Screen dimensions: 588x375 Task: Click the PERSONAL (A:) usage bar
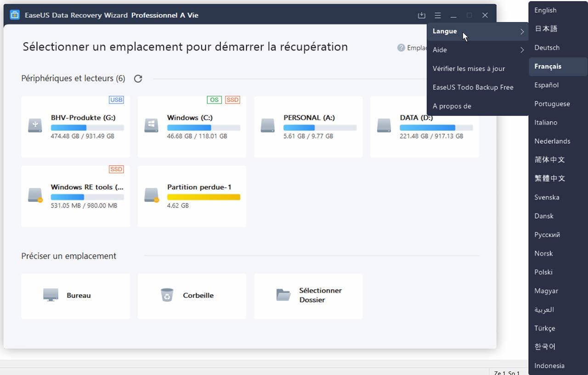click(320, 128)
